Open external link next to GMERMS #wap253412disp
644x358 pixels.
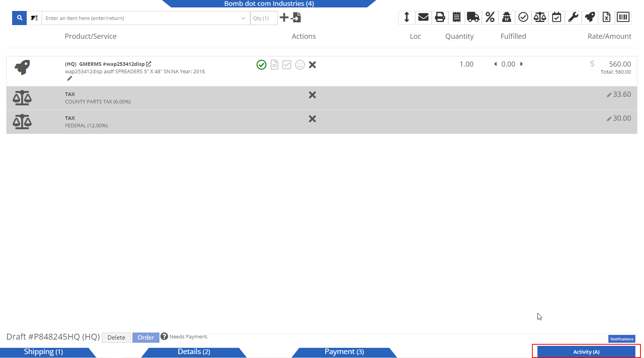pos(148,64)
